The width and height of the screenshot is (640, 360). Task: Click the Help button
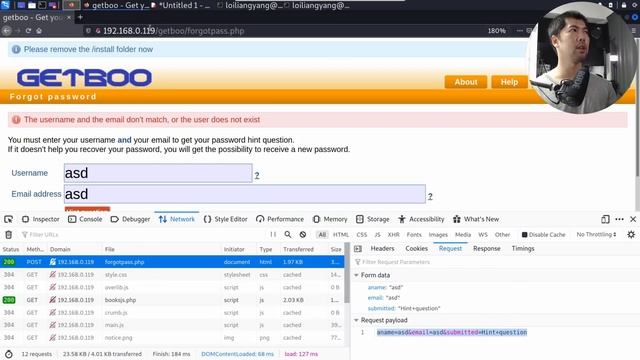pyautogui.click(x=509, y=82)
